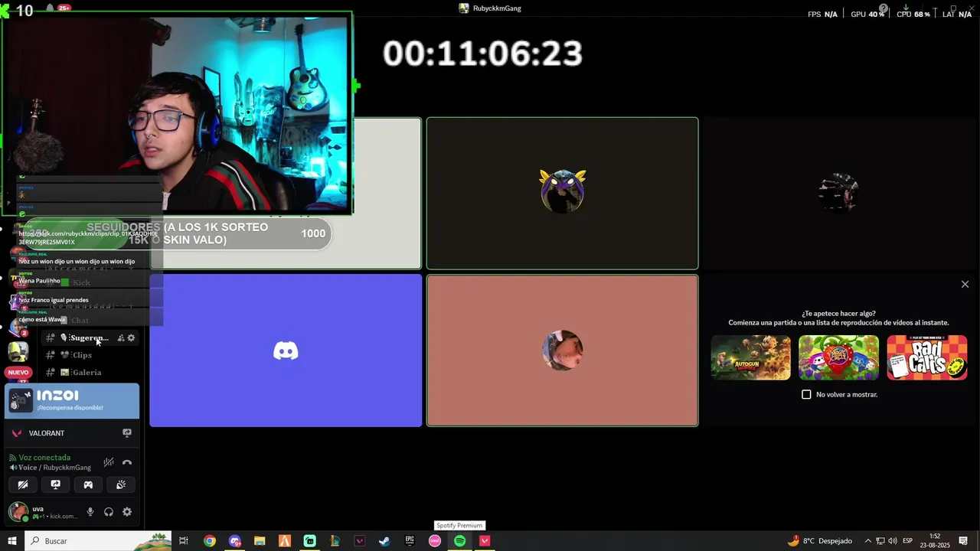Click the NUEVO unread mentions pill

click(x=18, y=373)
